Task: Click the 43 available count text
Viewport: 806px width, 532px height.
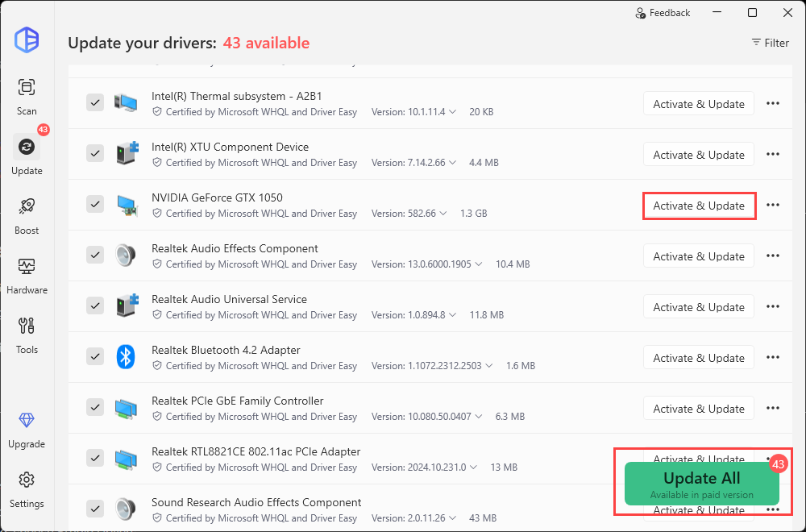Action: pos(266,43)
